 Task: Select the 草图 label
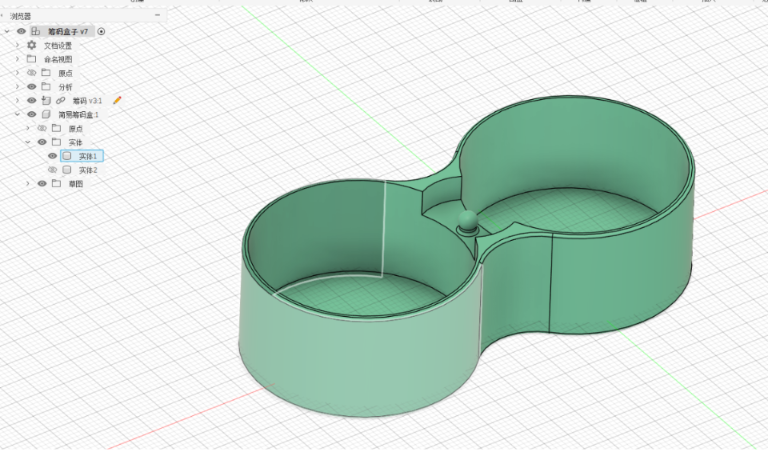(x=75, y=184)
